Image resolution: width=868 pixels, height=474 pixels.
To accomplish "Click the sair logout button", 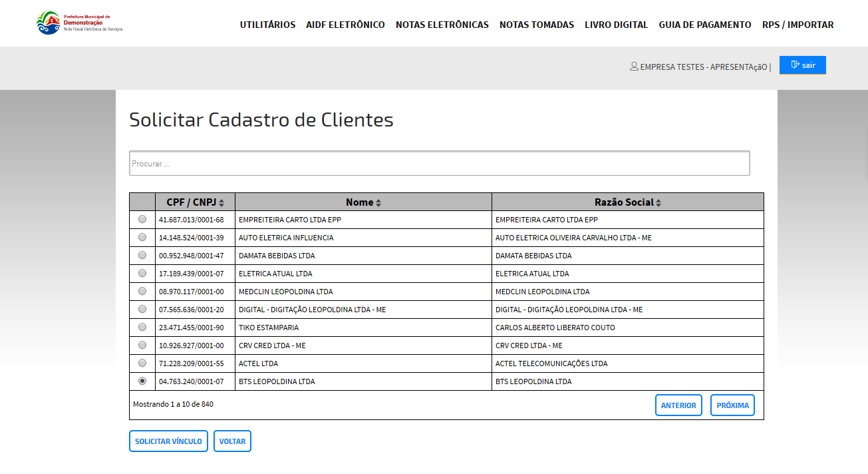I will [802, 65].
